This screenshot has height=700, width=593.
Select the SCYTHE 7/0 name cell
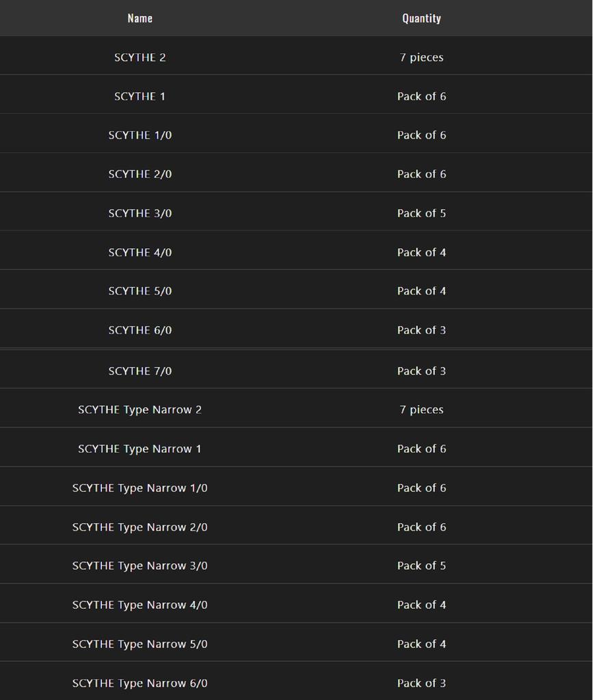[x=140, y=371]
